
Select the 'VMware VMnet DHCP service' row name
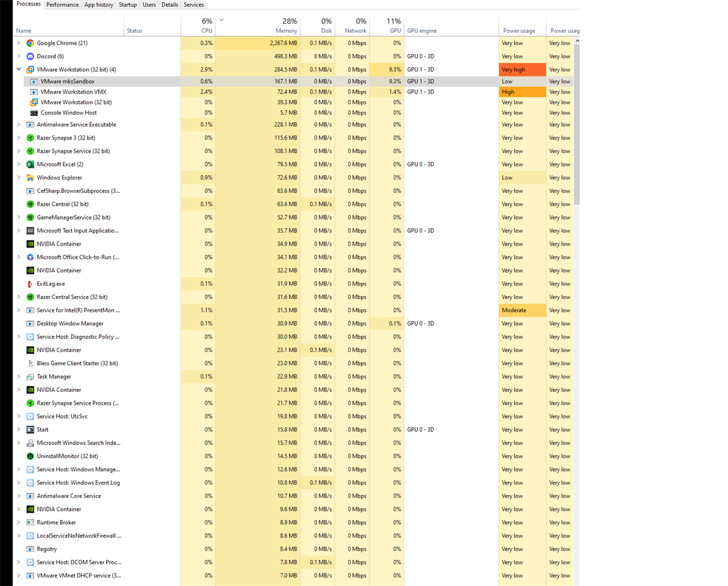pyautogui.click(x=79, y=576)
